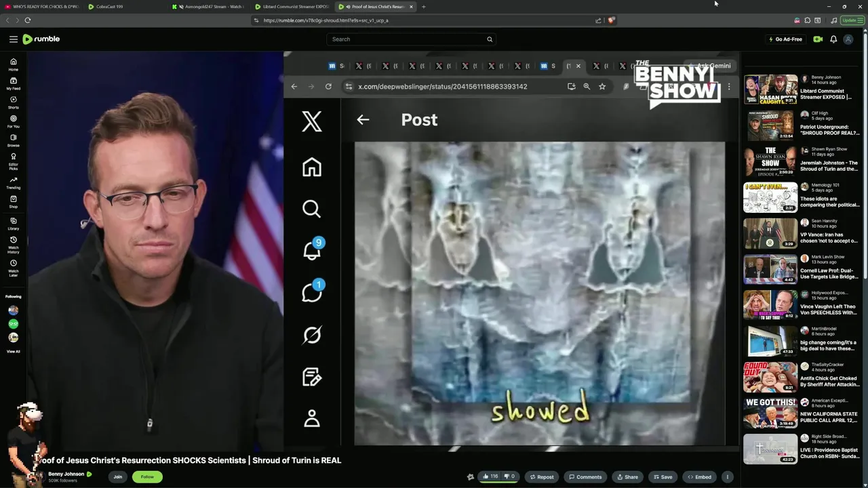Screen dimensions: 868x488
Task: Open Trending in the sidebar
Action: click(x=13, y=182)
